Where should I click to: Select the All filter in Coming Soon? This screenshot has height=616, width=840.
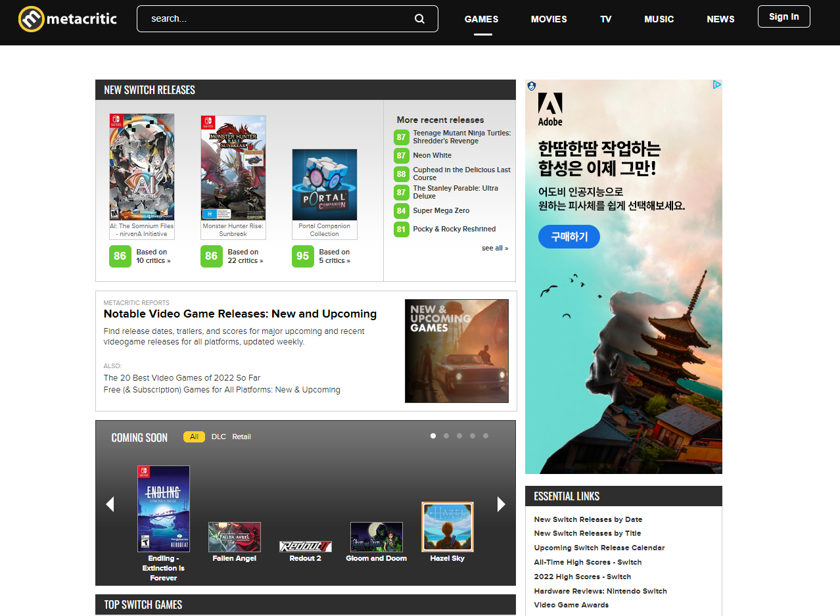(x=194, y=437)
